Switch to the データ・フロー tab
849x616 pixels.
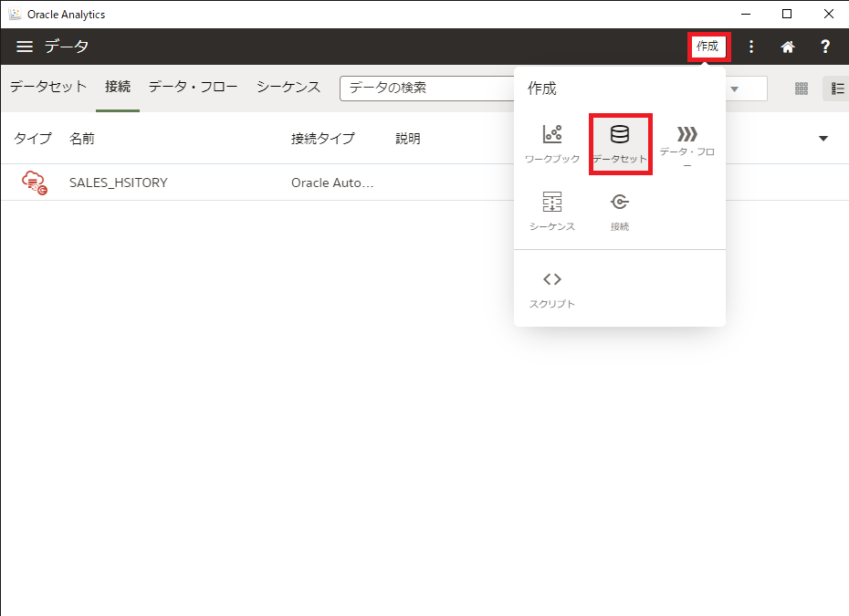pos(193,88)
